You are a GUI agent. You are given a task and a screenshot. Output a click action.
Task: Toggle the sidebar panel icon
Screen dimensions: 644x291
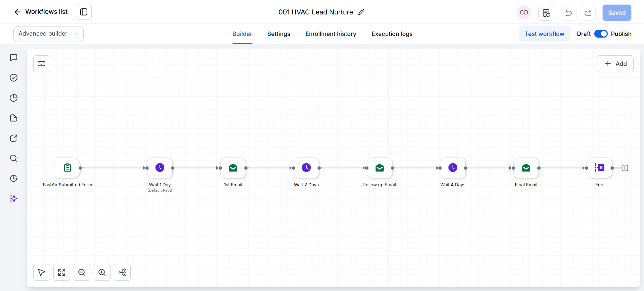[84, 12]
